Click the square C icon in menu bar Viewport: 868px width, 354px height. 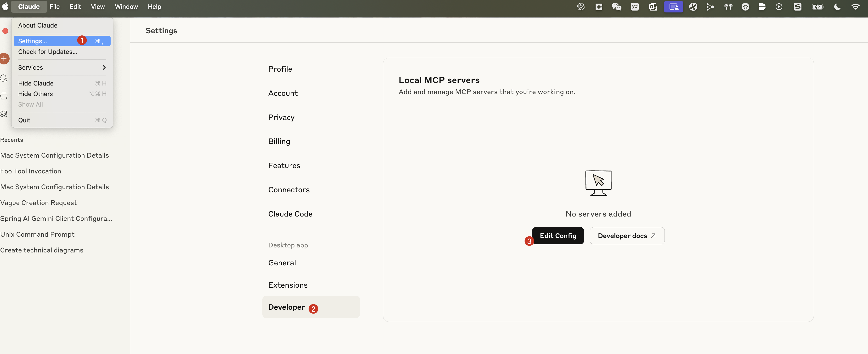click(599, 7)
